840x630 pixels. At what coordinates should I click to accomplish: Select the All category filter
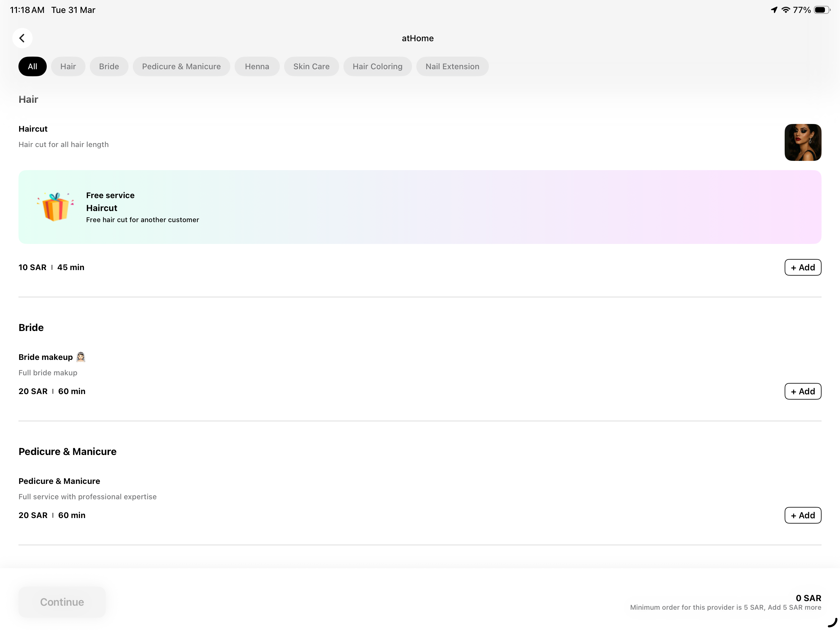point(33,66)
